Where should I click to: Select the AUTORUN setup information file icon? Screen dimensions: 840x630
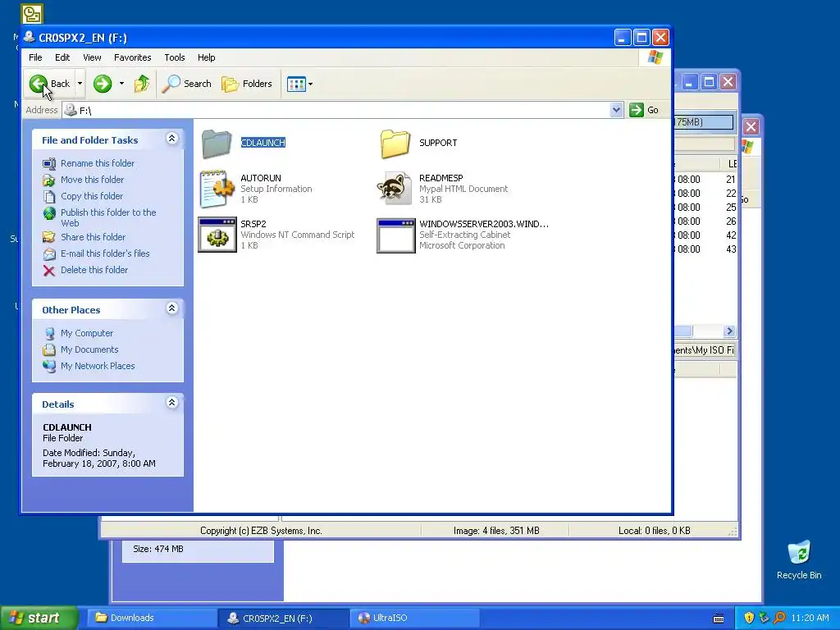pos(217,189)
